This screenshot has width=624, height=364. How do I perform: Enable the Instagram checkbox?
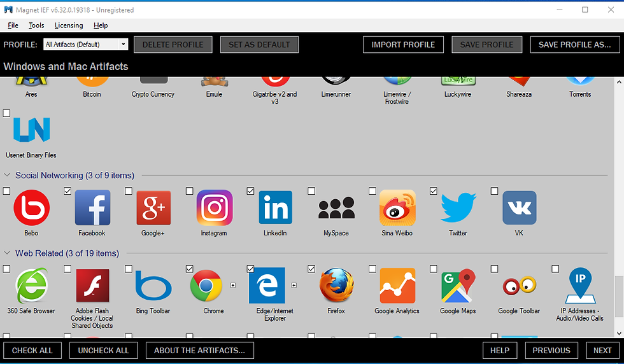(x=190, y=192)
